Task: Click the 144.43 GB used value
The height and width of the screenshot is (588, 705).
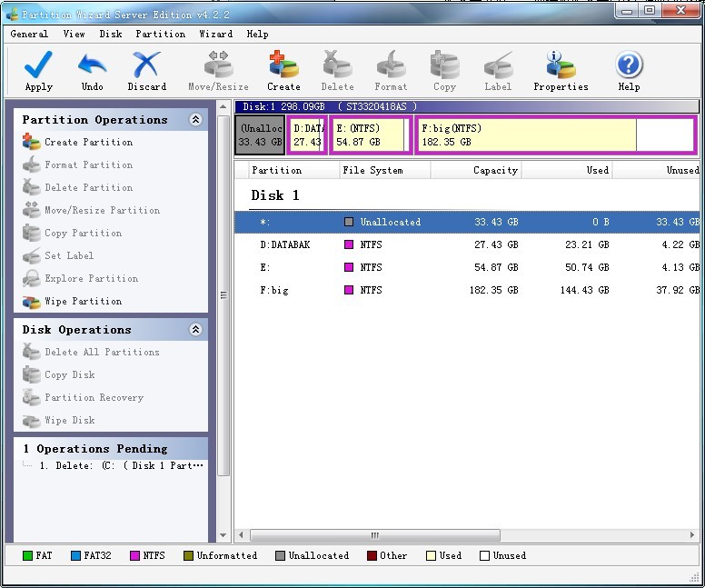Action: (x=584, y=290)
